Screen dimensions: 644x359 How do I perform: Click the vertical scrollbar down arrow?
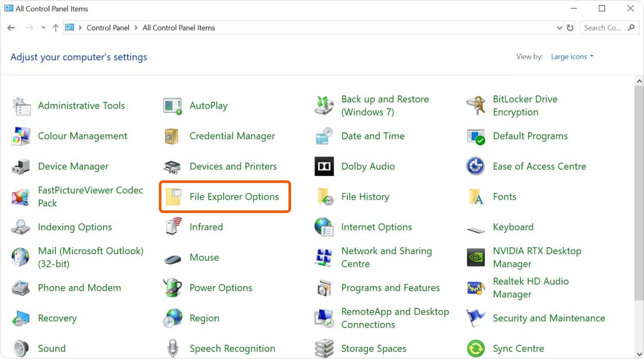(x=639, y=355)
